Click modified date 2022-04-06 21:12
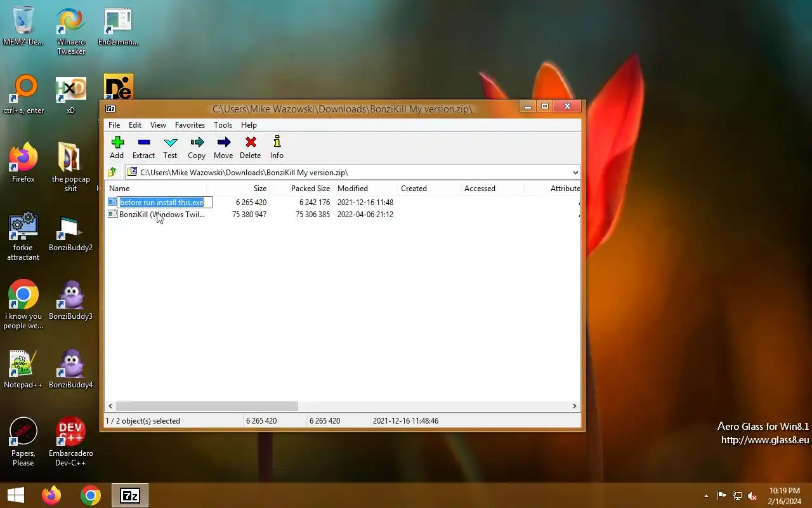The height and width of the screenshot is (508, 812). click(x=365, y=215)
